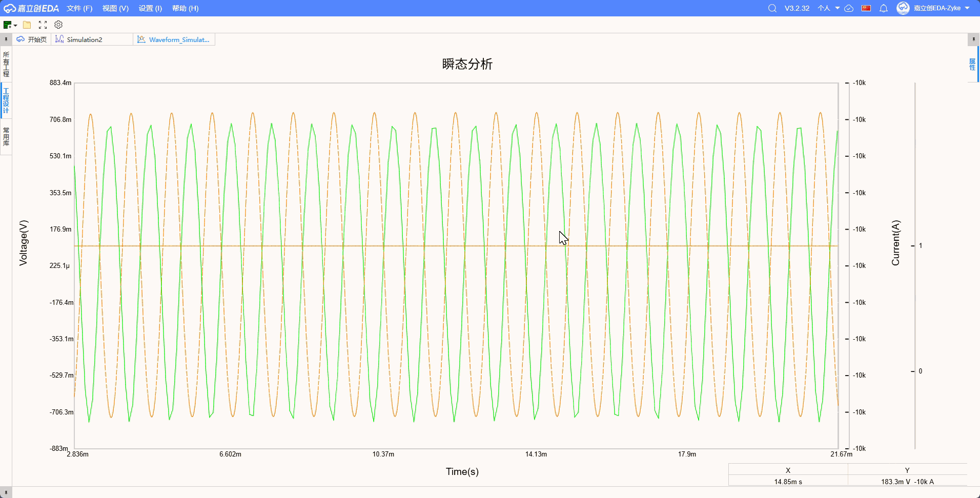Expand the 个人 workspace dropdown
This screenshot has height=498, width=980.
click(x=828, y=8)
